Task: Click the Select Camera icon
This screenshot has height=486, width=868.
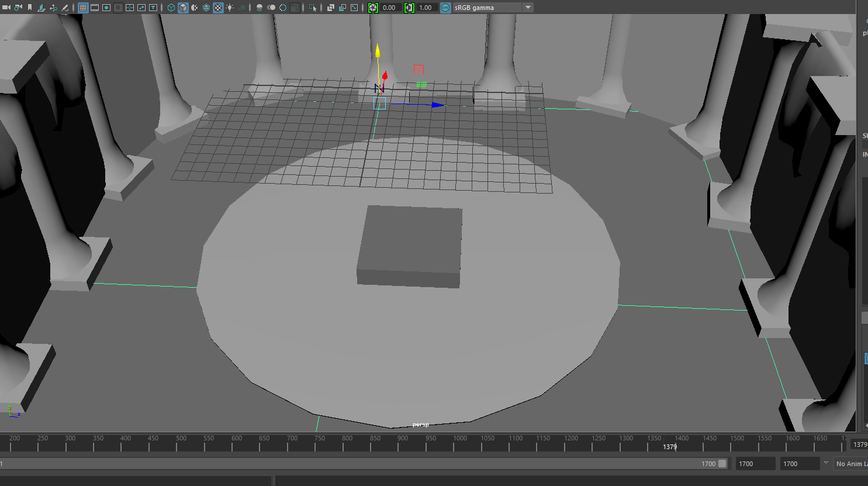Action: click(x=6, y=8)
